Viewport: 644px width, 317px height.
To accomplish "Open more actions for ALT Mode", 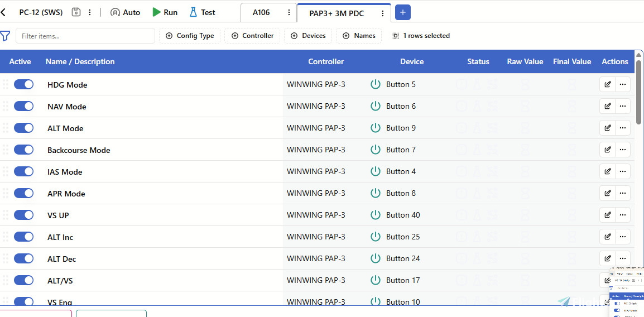I will pos(623,128).
